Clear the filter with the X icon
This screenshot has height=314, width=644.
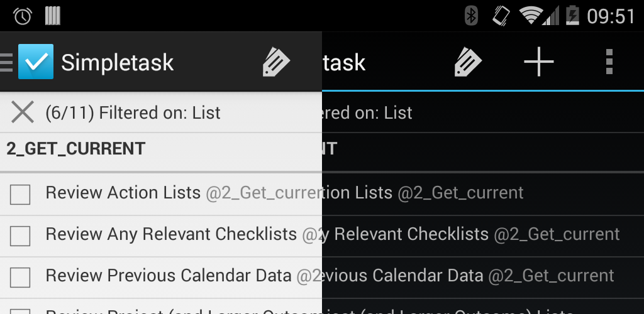23,112
